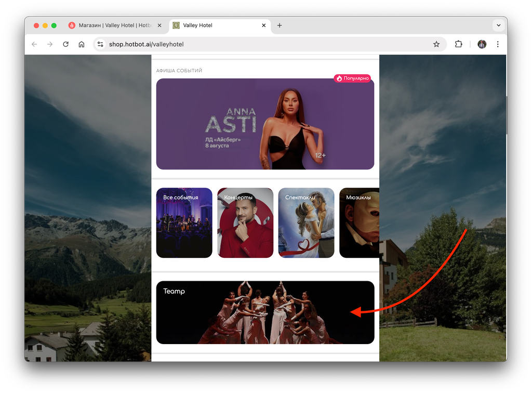
Task: Open the Мюзиклы category card
Action: point(360,222)
